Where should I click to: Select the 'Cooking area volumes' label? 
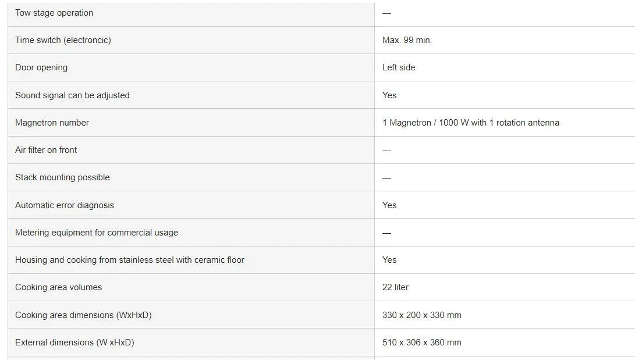(x=58, y=287)
